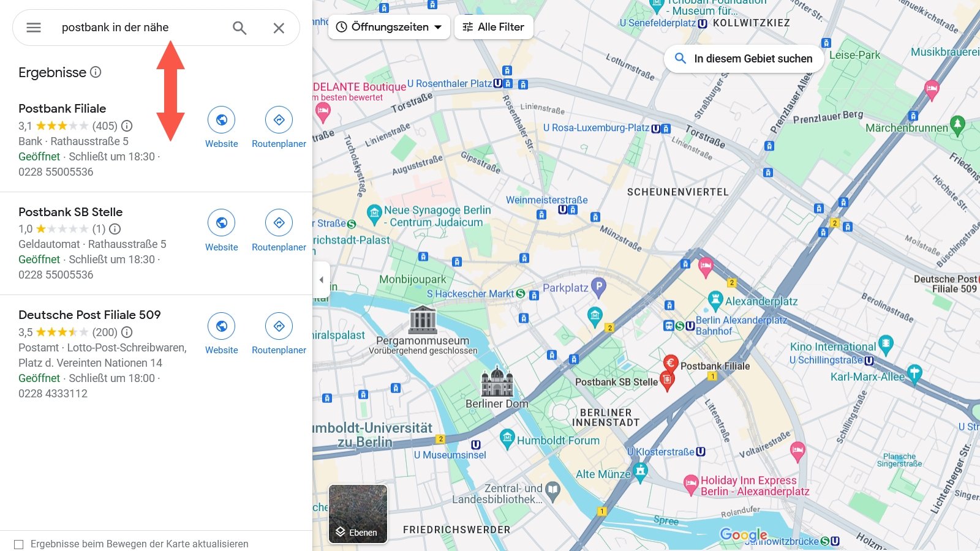Click the Kino International map pin
This screenshot has height=551, width=980.
[886, 344]
